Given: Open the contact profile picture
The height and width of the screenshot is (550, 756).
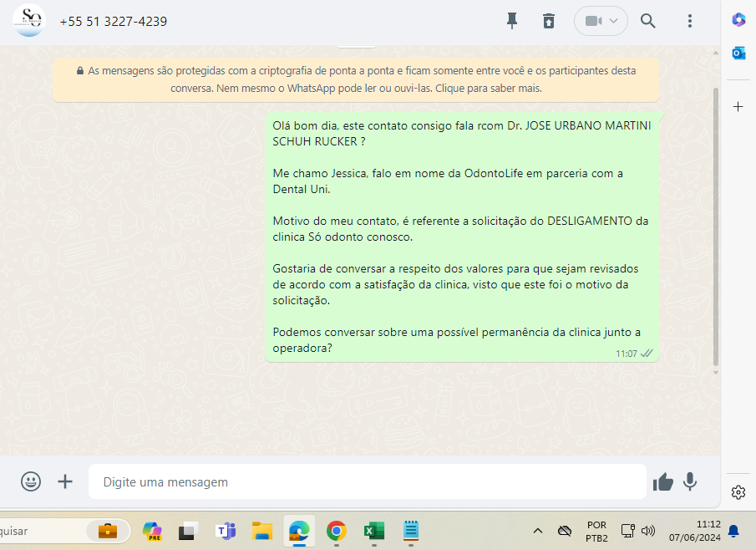Looking at the screenshot, I should pyautogui.click(x=29, y=20).
